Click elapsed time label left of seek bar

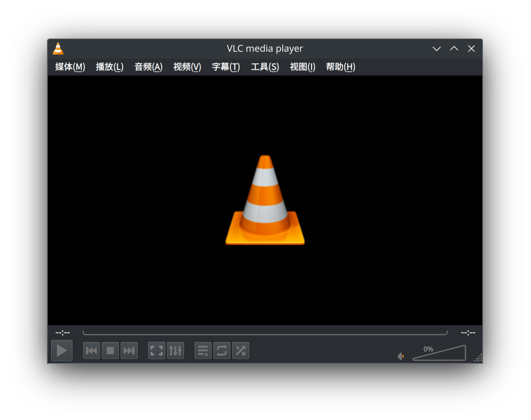click(63, 333)
